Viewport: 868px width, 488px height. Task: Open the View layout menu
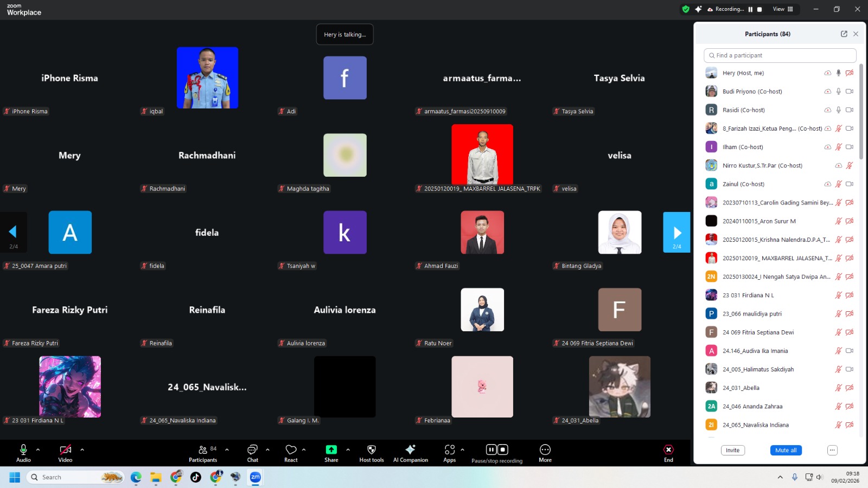[782, 9]
